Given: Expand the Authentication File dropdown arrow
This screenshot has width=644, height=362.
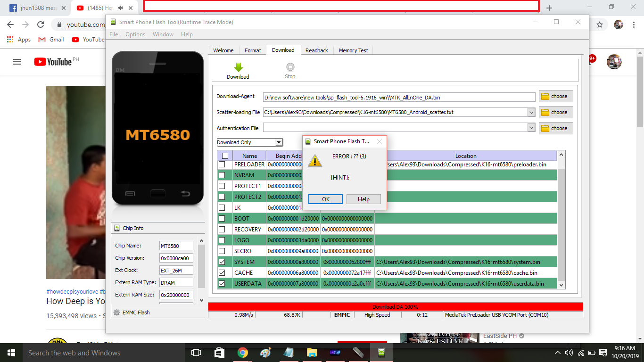Looking at the screenshot, I should coord(531,128).
